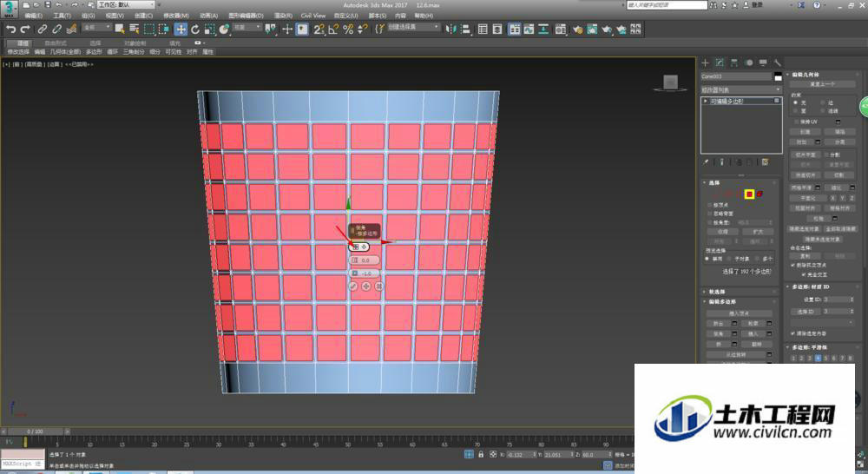Screen dimensions: 868x474
Task: Toggle the 删除孤立顶点 checkbox
Action: point(793,266)
